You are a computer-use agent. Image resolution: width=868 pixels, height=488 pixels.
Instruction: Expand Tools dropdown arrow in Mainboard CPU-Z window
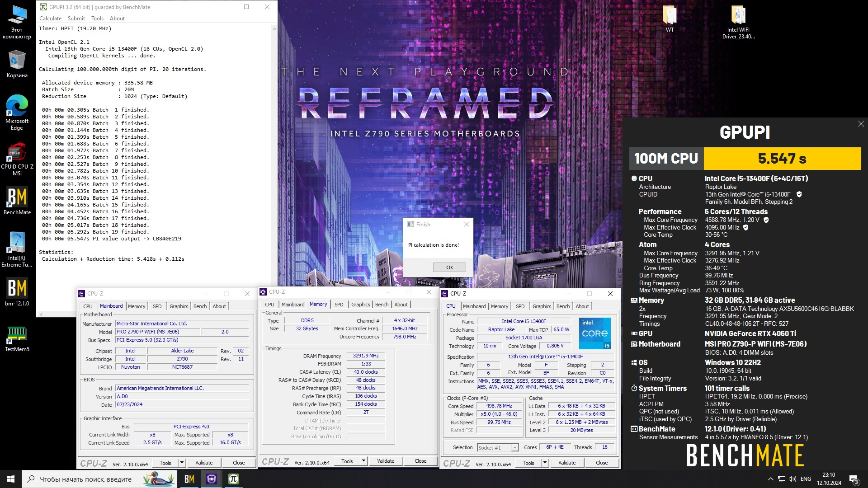pyautogui.click(x=182, y=463)
